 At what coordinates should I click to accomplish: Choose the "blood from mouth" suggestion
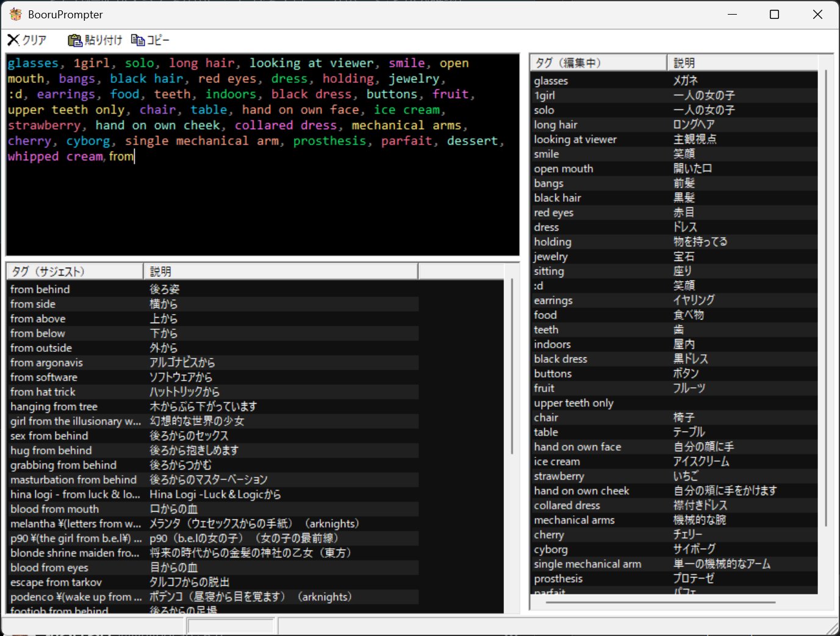(212, 509)
